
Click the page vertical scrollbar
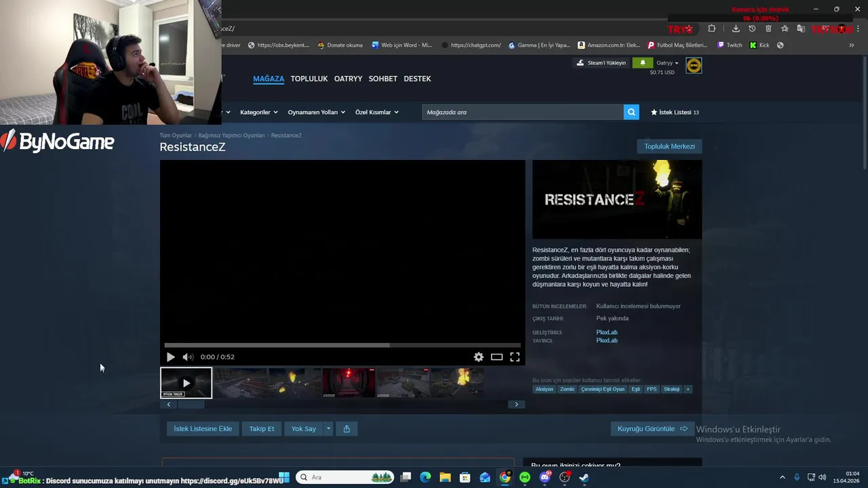[863, 113]
